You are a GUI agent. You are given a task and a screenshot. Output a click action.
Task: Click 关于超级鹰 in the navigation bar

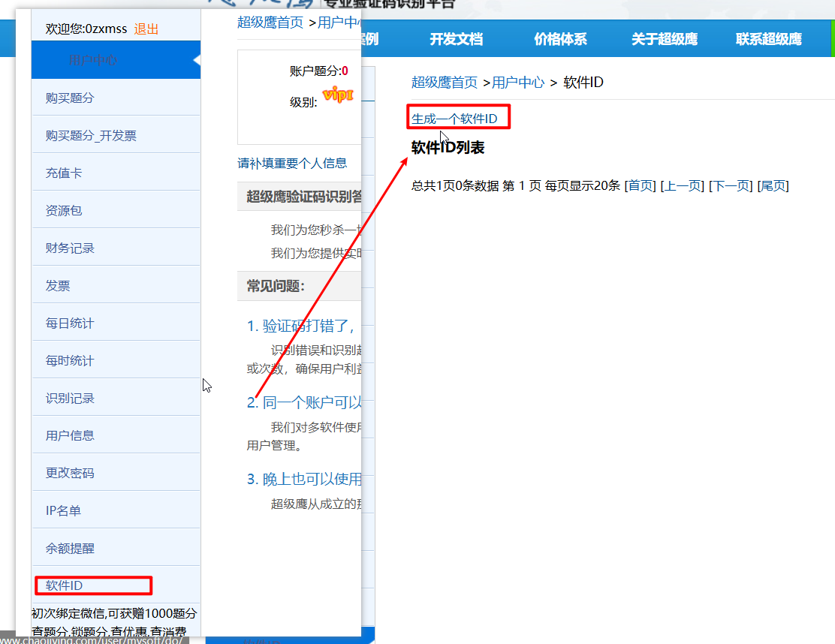point(665,40)
